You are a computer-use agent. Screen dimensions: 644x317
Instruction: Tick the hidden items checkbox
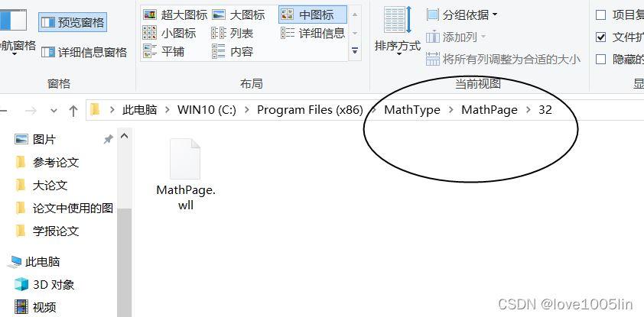tap(601, 60)
